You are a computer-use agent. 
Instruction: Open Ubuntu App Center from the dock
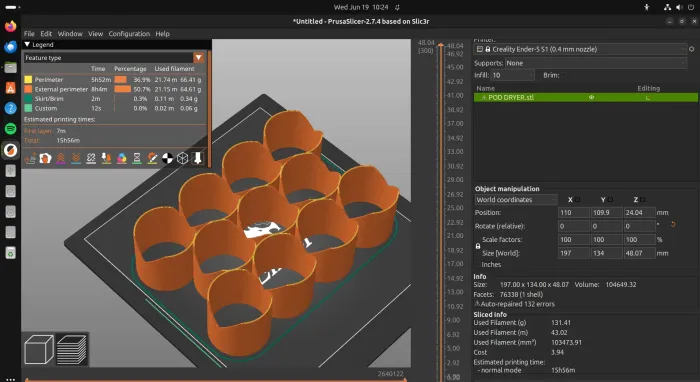tap(11, 88)
